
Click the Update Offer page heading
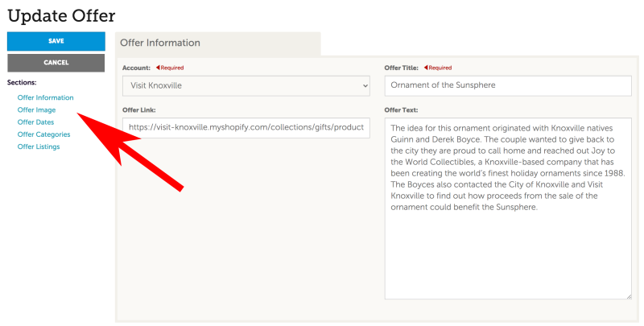(x=61, y=15)
